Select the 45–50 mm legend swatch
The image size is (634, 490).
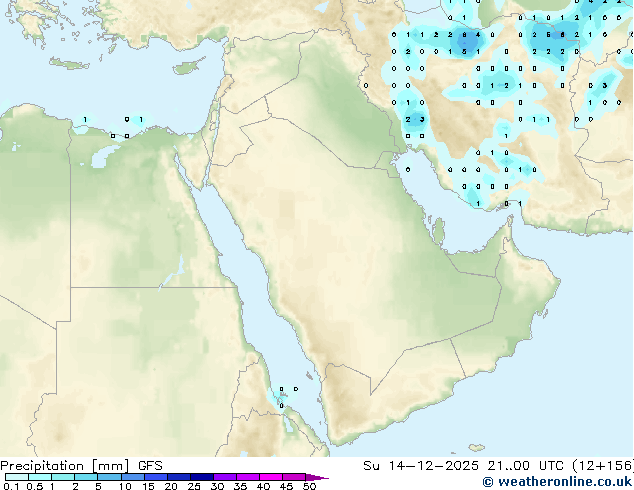tap(294, 477)
